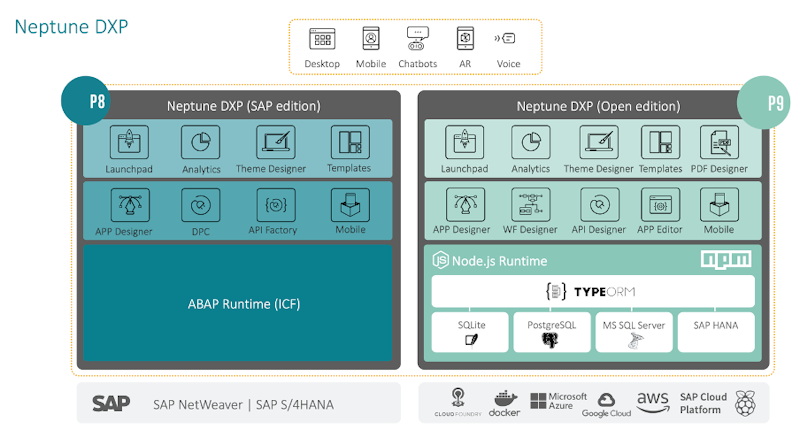
Task: Open the WF Designer icon
Action: [531, 206]
